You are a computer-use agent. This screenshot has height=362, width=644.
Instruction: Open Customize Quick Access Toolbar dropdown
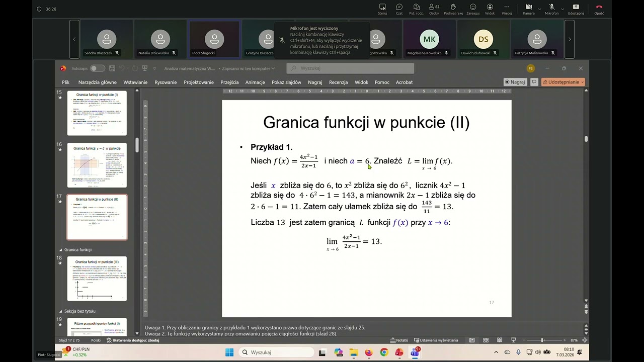154,68
